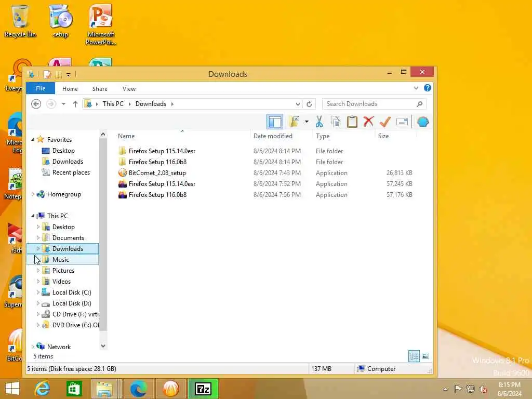Viewport: 532px width, 399px height.
Task: Open the recent locations dropdown arrow
Action: (63, 104)
